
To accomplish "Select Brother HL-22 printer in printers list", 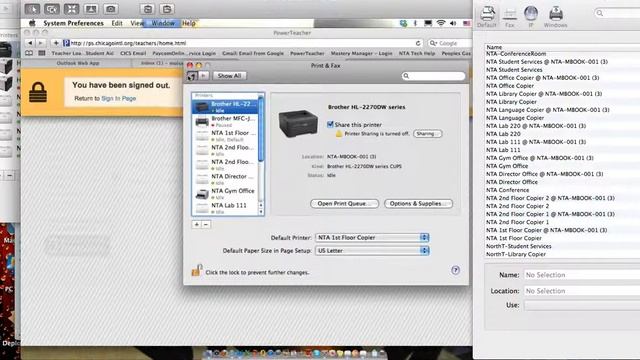I will pos(226,107).
